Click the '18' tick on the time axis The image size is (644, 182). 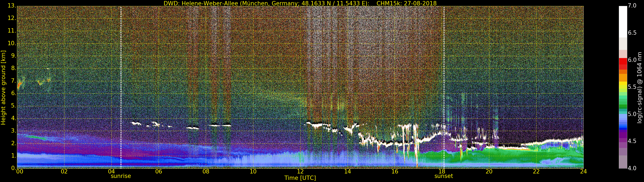pos(442,171)
